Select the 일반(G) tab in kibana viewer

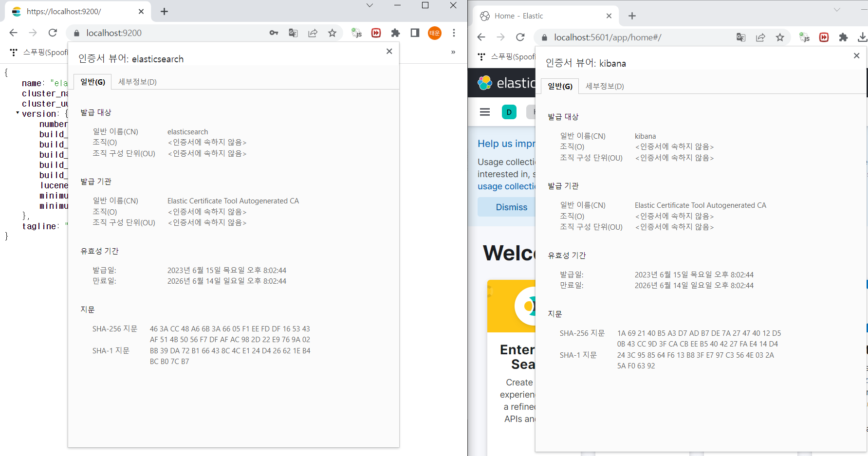click(x=560, y=86)
